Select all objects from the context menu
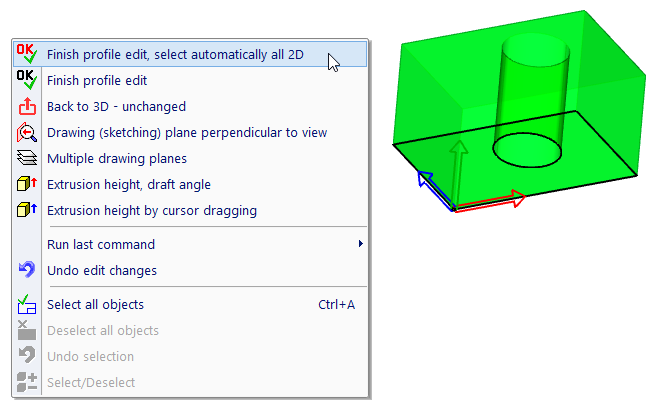 [x=95, y=304]
